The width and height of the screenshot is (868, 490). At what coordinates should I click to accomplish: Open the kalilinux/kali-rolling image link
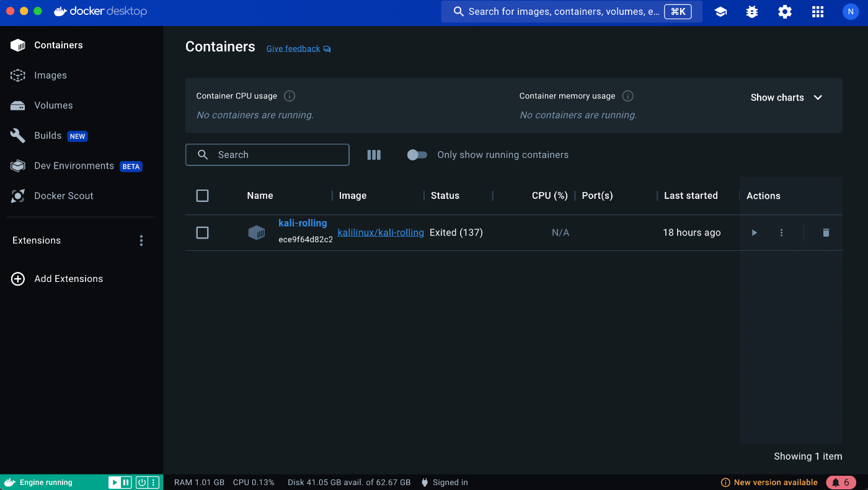[381, 233]
